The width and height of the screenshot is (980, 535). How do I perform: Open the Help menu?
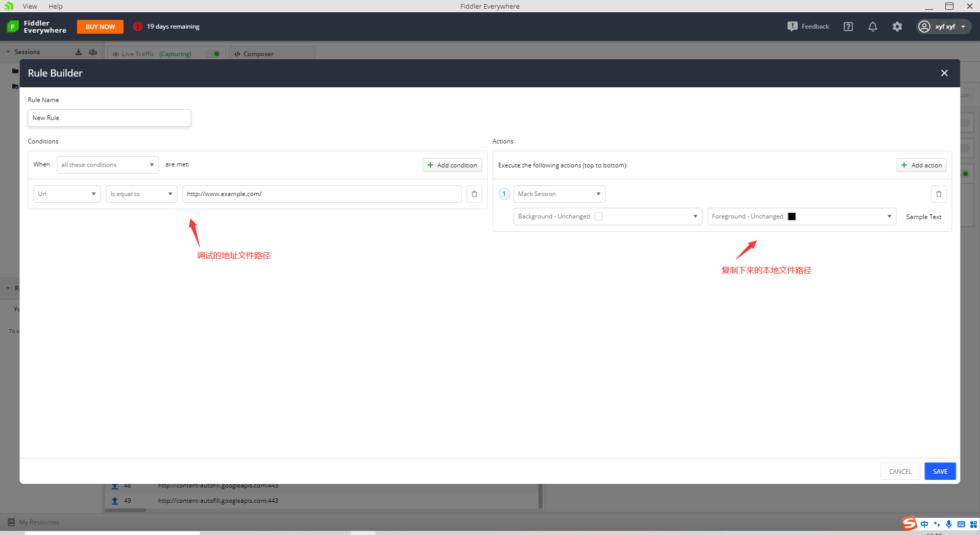[56, 6]
